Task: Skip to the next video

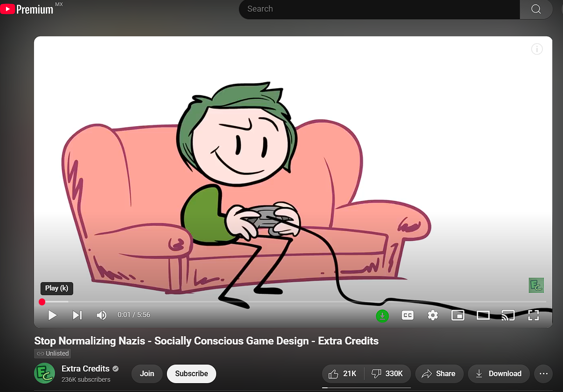Action: pos(77,315)
